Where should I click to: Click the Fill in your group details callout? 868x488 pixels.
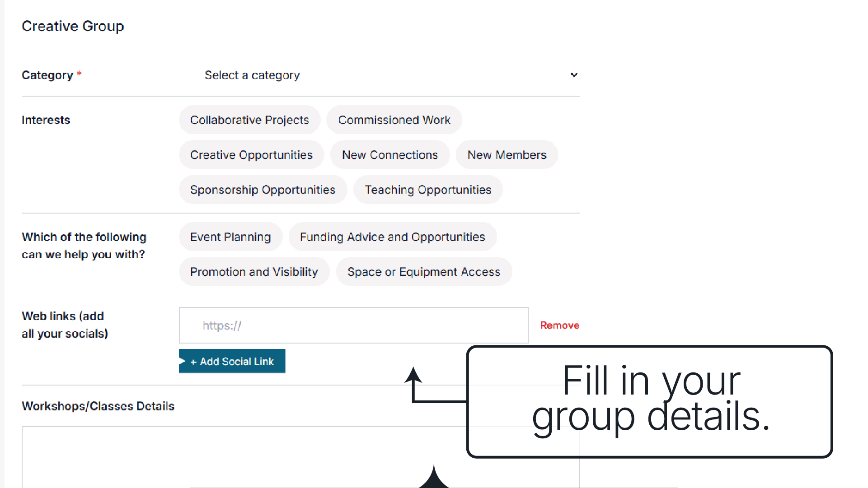point(649,402)
